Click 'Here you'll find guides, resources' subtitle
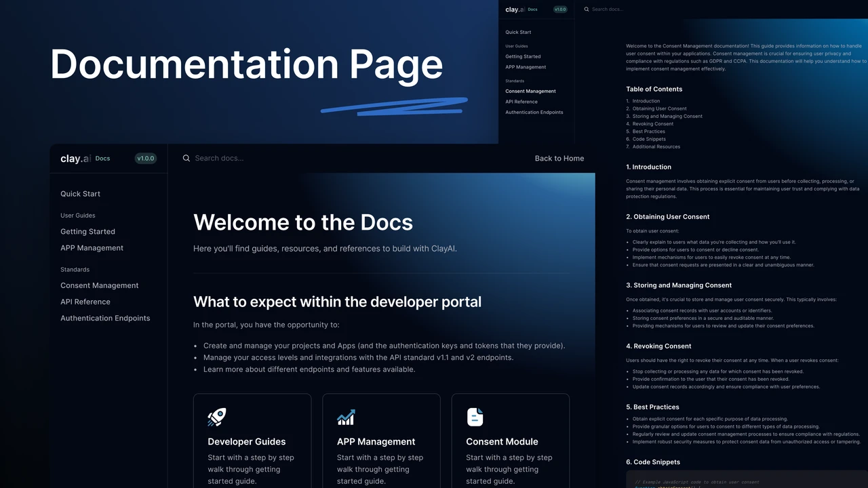Image resolution: width=868 pixels, height=488 pixels. [325, 249]
